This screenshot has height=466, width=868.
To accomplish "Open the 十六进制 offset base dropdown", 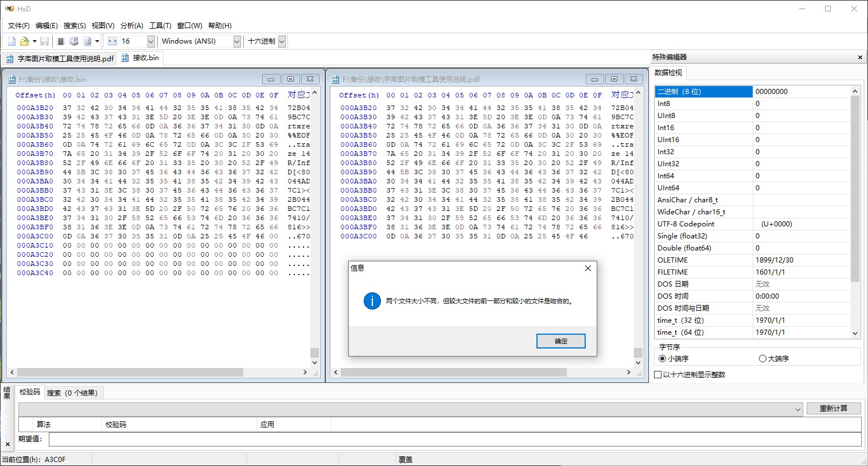I will (x=282, y=41).
